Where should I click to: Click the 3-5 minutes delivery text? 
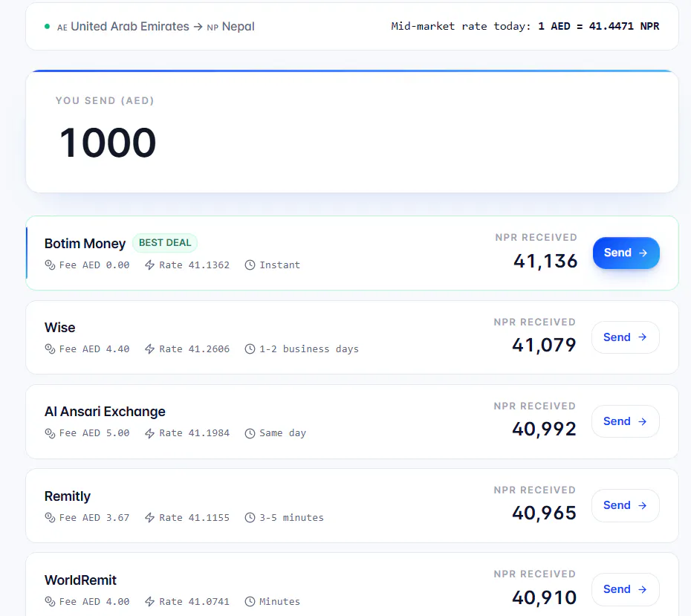pos(291,517)
